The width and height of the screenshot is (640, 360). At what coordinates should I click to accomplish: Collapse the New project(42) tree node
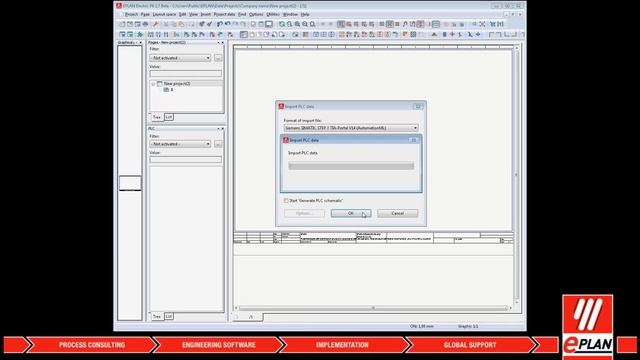click(153, 84)
